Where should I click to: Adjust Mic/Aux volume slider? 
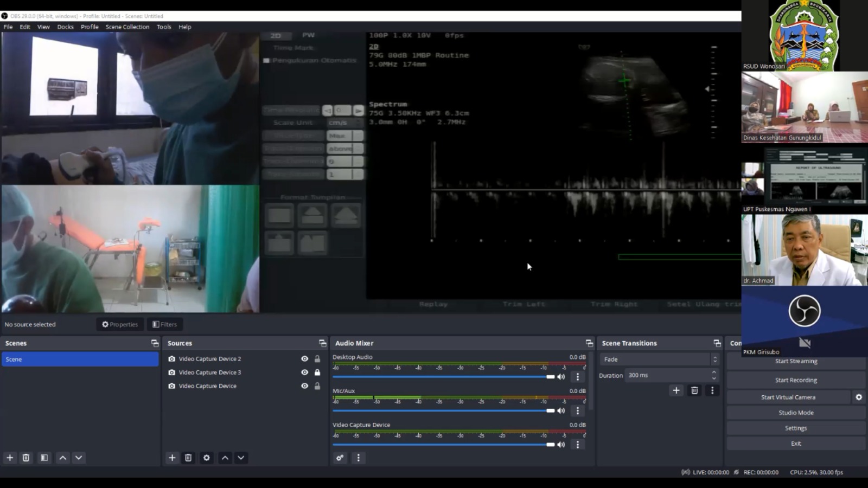click(444, 410)
